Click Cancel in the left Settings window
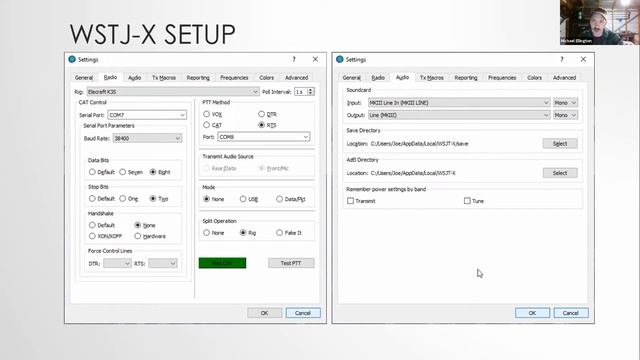 pyautogui.click(x=303, y=313)
